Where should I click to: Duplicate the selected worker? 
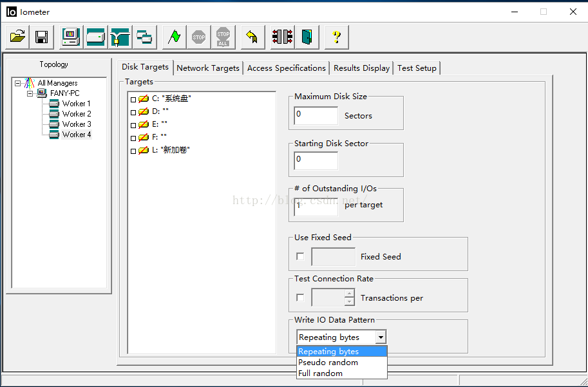(x=144, y=37)
